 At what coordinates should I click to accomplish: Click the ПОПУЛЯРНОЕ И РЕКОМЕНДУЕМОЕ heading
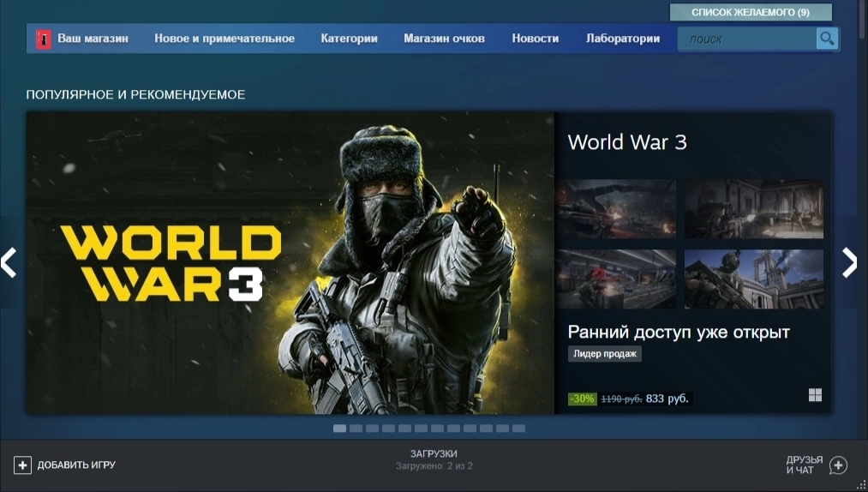[135, 95]
